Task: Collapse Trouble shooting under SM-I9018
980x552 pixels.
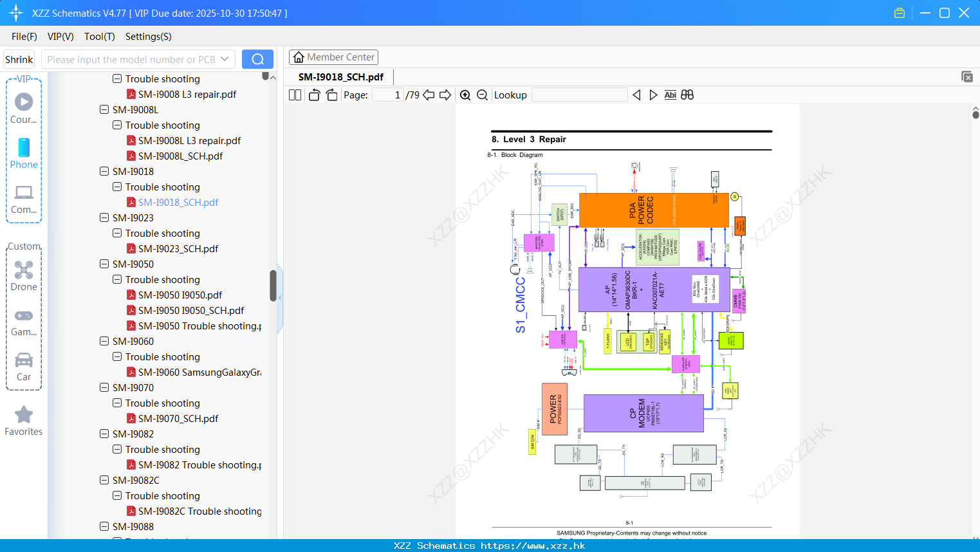Action: pyautogui.click(x=117, y=187)
